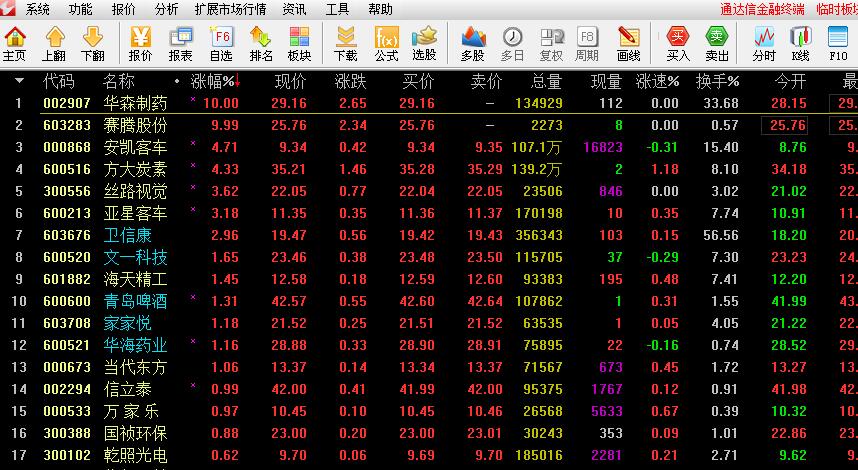The image size is (858, 470).
Task: Click the 复权 adjustment icon
Action: pos(552,44)
